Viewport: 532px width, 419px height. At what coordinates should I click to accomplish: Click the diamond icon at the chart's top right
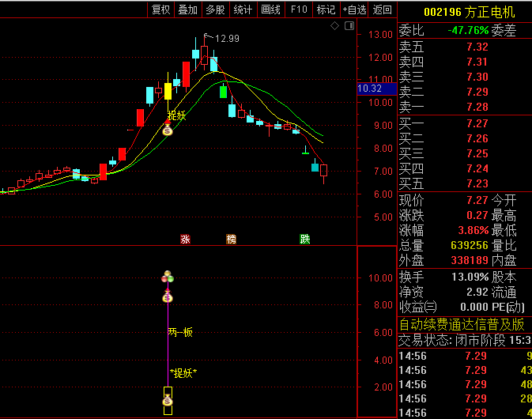(335, 26)
